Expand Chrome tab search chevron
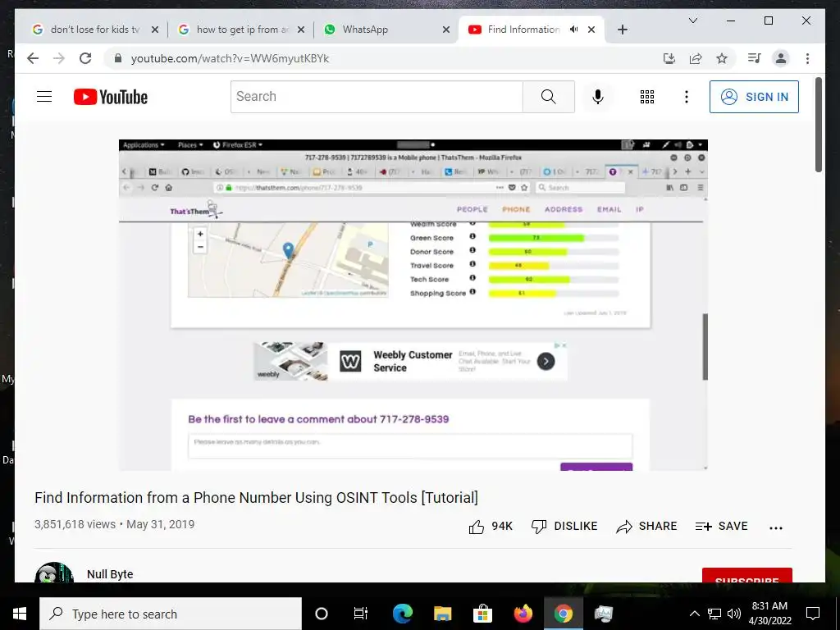Image resolution: width=840 pixels, height=630 pixels. [692, 21]
